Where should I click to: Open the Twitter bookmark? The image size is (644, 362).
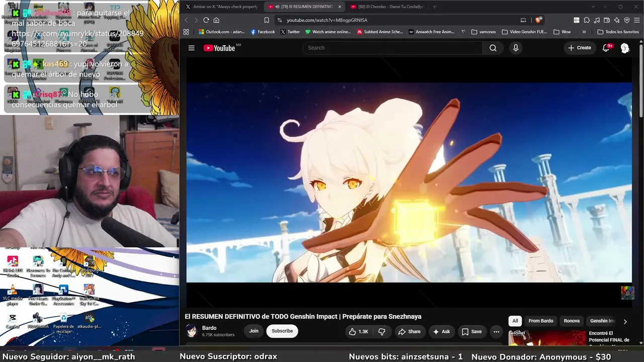click(x=290, y=32)
